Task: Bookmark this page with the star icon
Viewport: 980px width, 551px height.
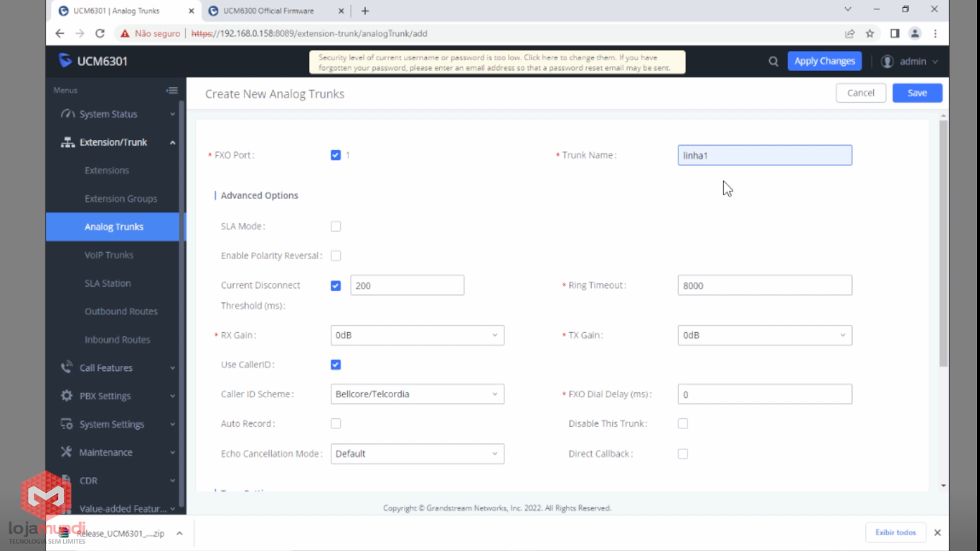Action: tap(870, 34)
